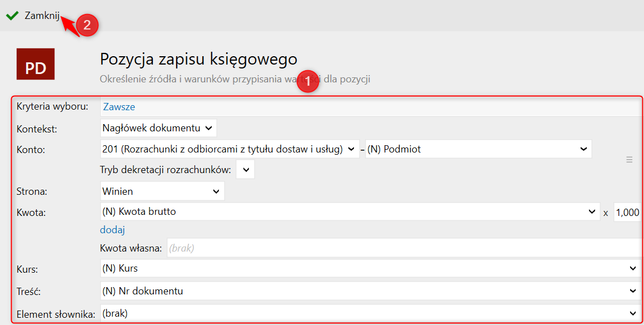This screenshot has width=644, height=325.
Task: Click the red annotation badge number 1
Action: click(308, 81)
